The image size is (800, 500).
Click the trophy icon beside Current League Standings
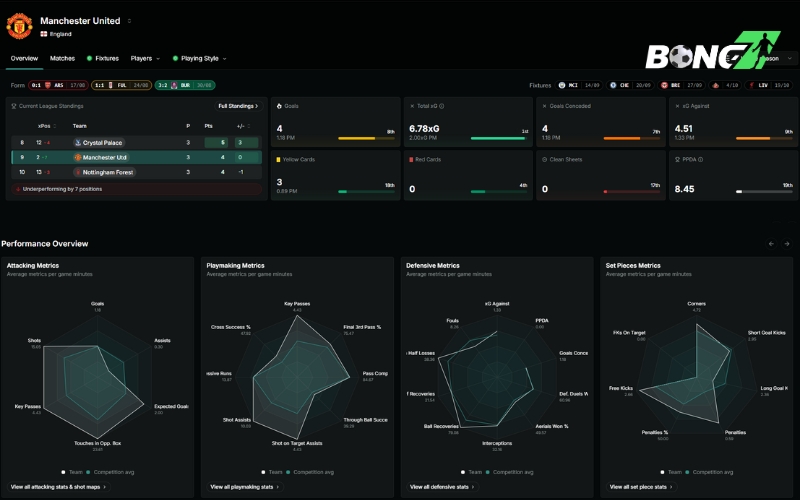click(x=14, y=106)
